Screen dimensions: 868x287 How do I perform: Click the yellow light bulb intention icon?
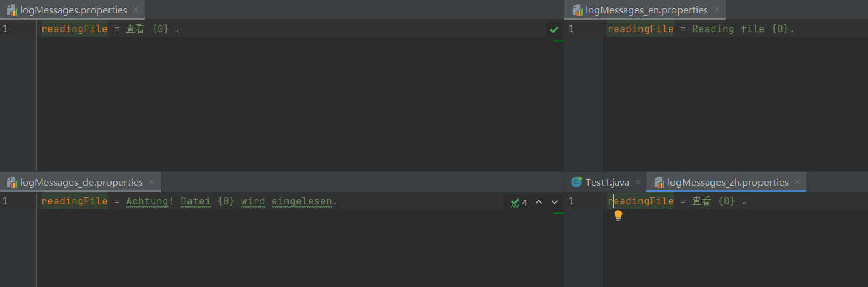point(618,215)
